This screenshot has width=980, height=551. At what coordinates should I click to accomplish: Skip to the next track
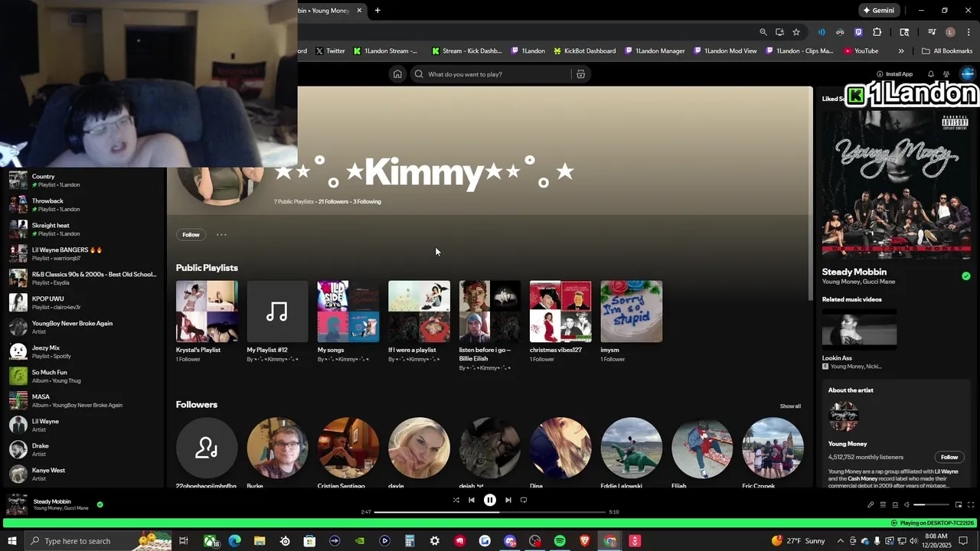(x=508, y=500)
